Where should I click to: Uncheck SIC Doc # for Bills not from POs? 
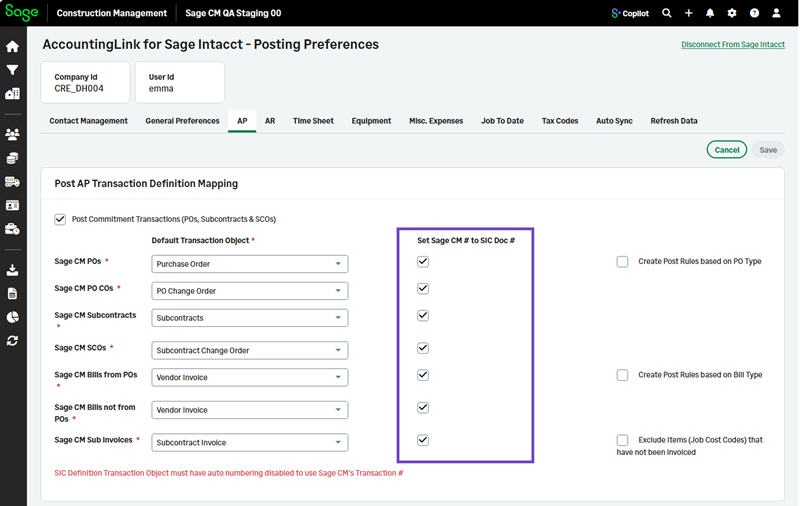point(423,408)
